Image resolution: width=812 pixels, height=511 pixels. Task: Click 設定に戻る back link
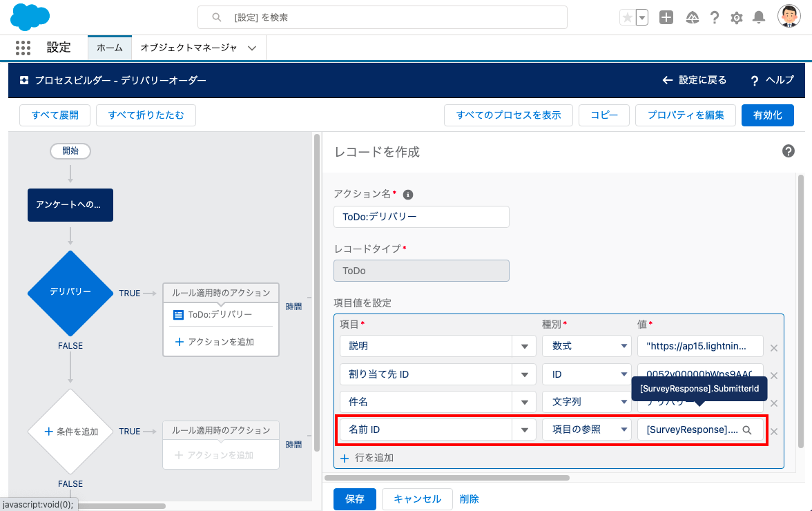point(695,80)
